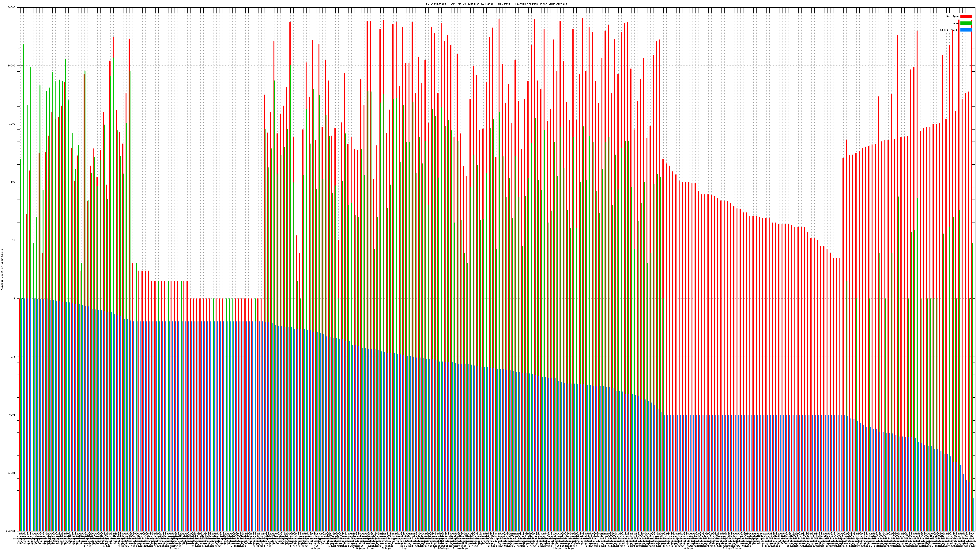The width and height of the screenshot is (980, 551).
Task: Click the lowest '6 hops' x-axis label
Action: [174, 549]
